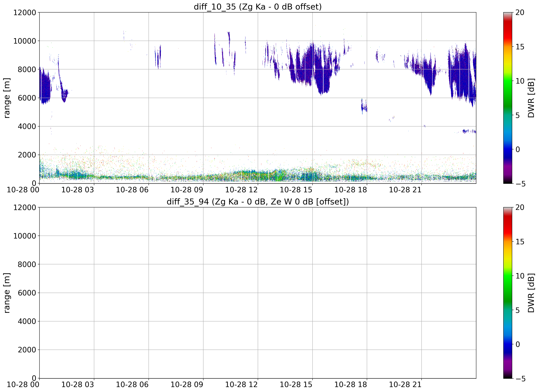This screenshot has width=539, height=392.
Task: Click the 10000 range tick on diff_35_94
Action: (x=25, y=236)
